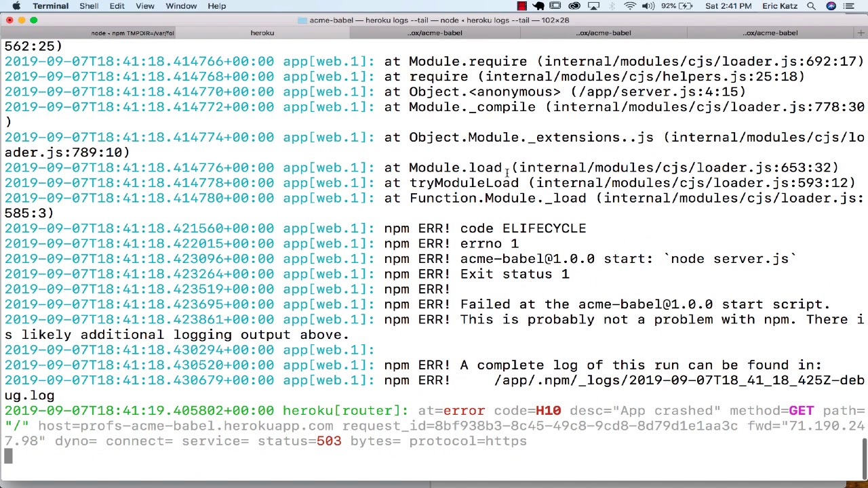Screen dimensions: 868x488
Task: Click the 'errno 1' log line
Action: tap(489, 243)
